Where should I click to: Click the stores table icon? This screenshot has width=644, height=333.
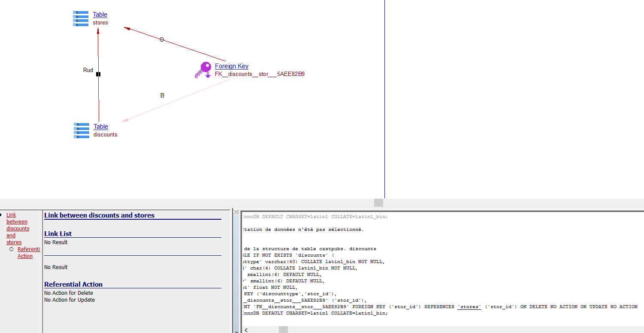coord(81,19)
